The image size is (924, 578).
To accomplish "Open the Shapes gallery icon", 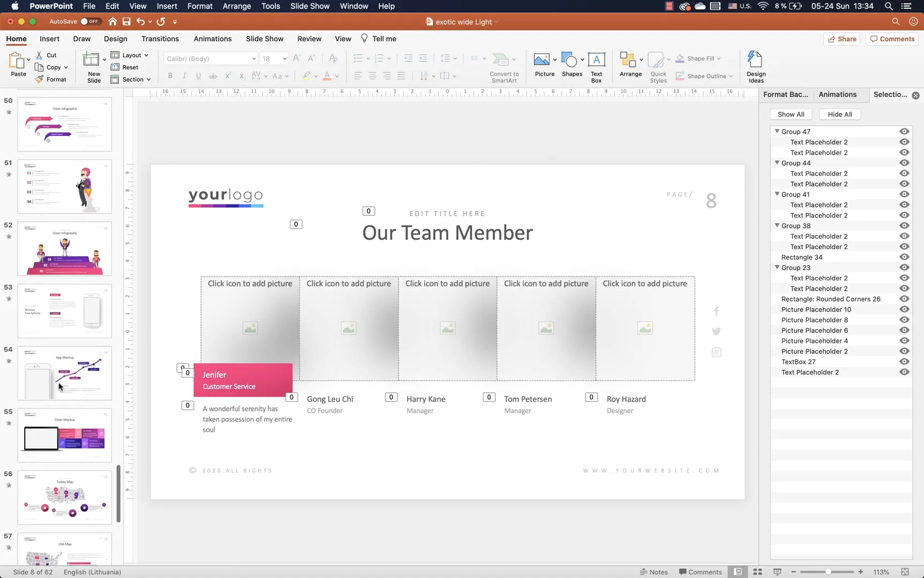I will point(569,60).
